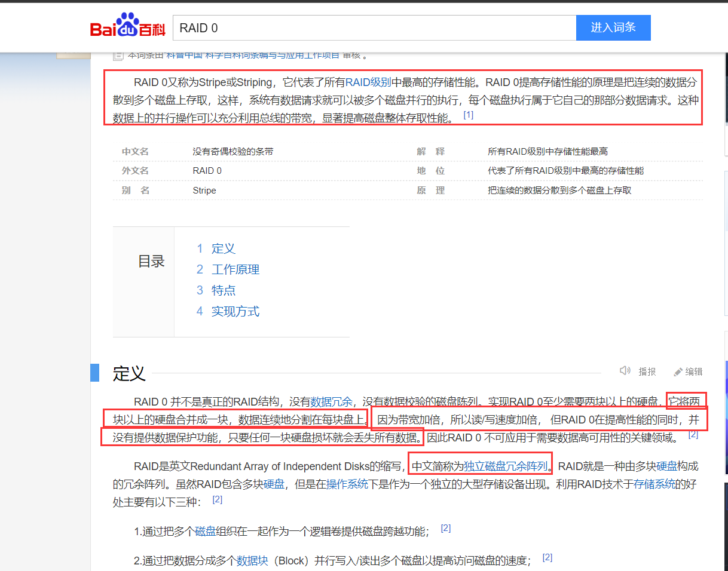Viewport: 728px width, 571px height.
Task: Open the 数据冗余 link
Action: 331,401
